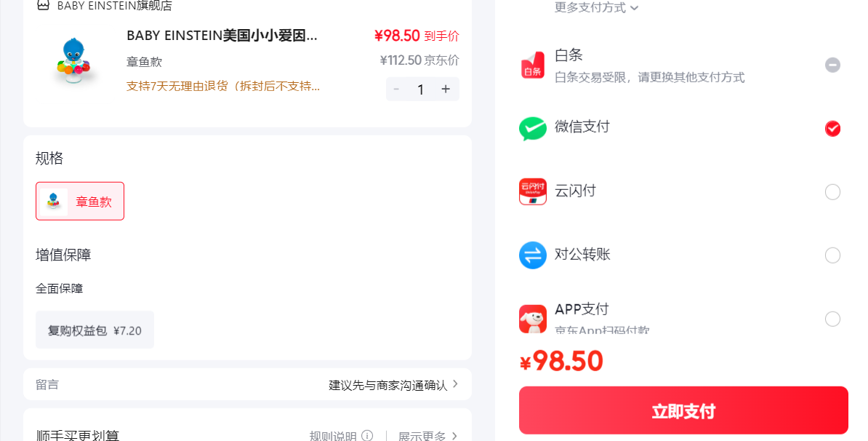Select the APP支付 radio button
868x441 pixels.
832,319
